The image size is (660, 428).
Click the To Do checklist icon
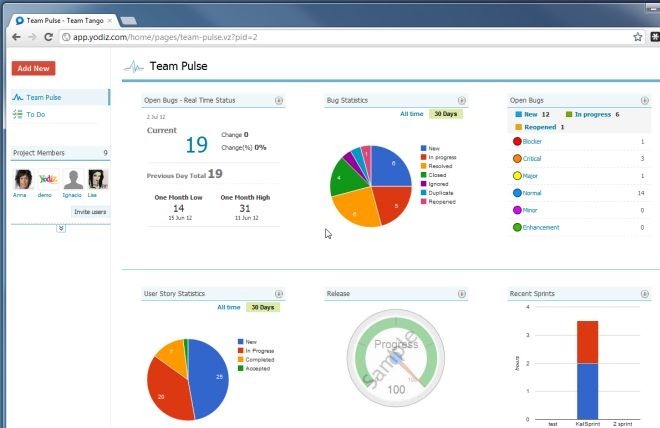[18, 114]
